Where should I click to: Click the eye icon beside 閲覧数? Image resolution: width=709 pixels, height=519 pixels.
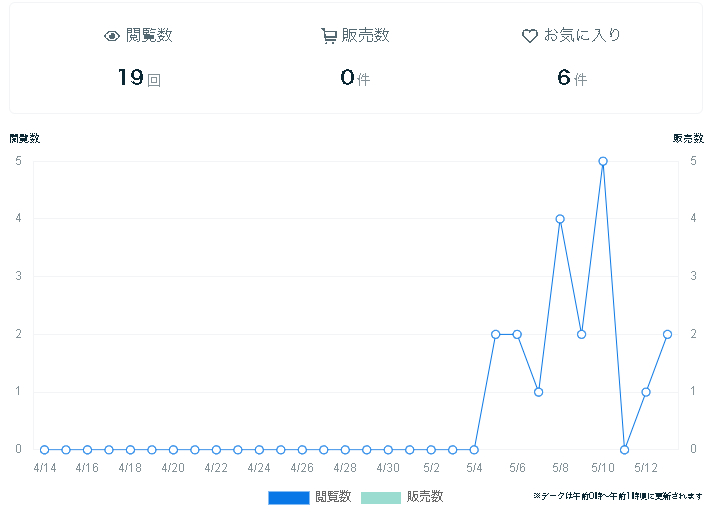tap(112, 36)
